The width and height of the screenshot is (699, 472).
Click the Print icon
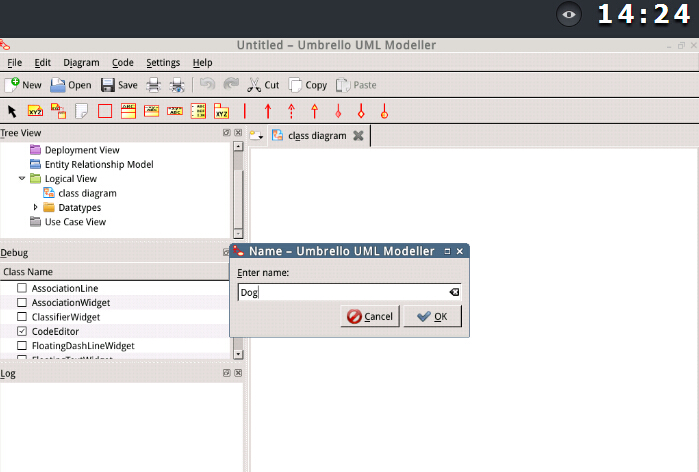(x=153, y=85)
